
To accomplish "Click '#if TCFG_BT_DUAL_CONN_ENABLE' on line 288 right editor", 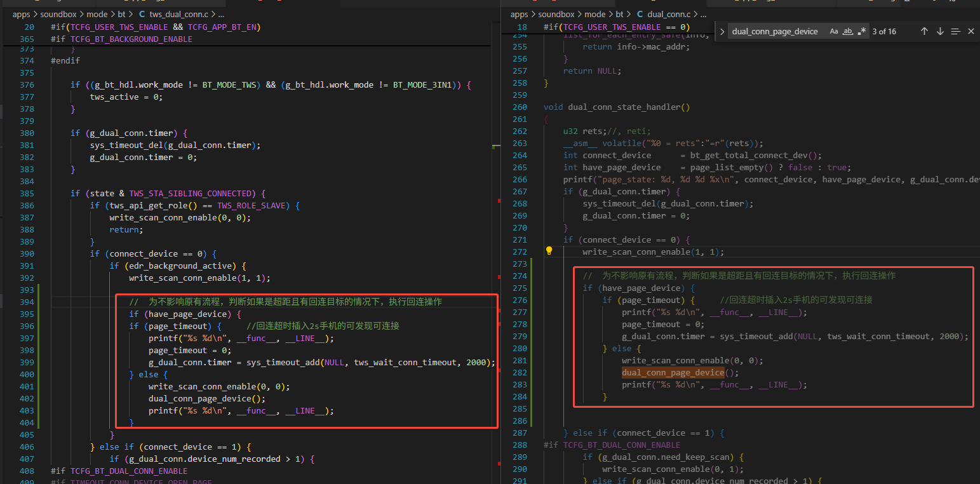I will click(x=612, y=445).
